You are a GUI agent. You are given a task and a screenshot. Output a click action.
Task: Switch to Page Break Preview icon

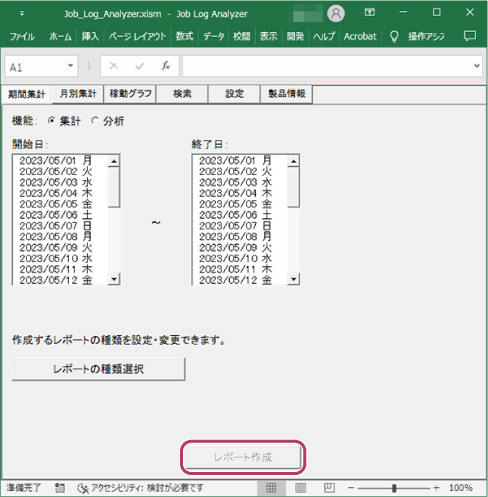coord(329,488)
